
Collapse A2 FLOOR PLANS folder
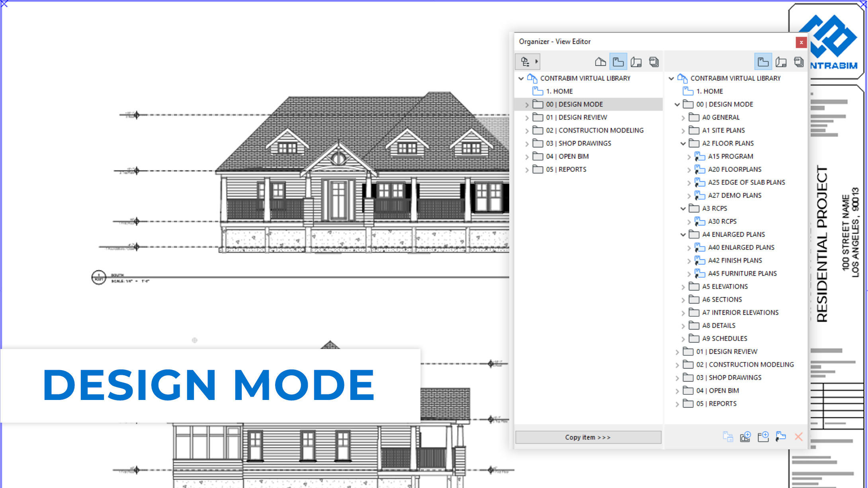click(x=683, y=143)
